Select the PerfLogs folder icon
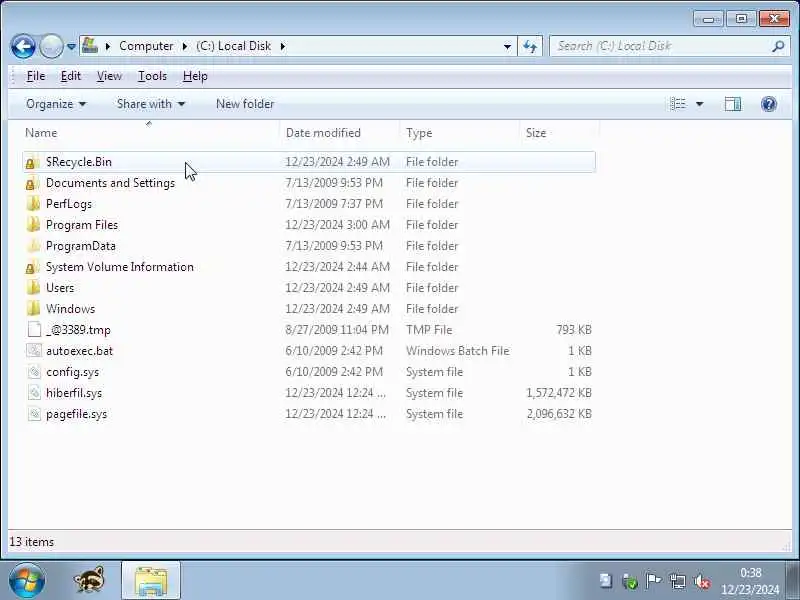 [x=33, y=204]
